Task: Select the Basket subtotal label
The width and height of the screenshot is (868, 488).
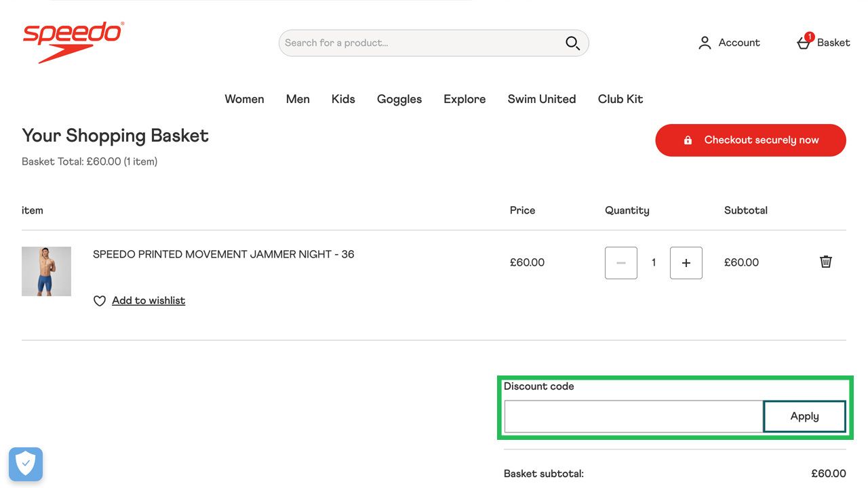Action: pos(544,474)
